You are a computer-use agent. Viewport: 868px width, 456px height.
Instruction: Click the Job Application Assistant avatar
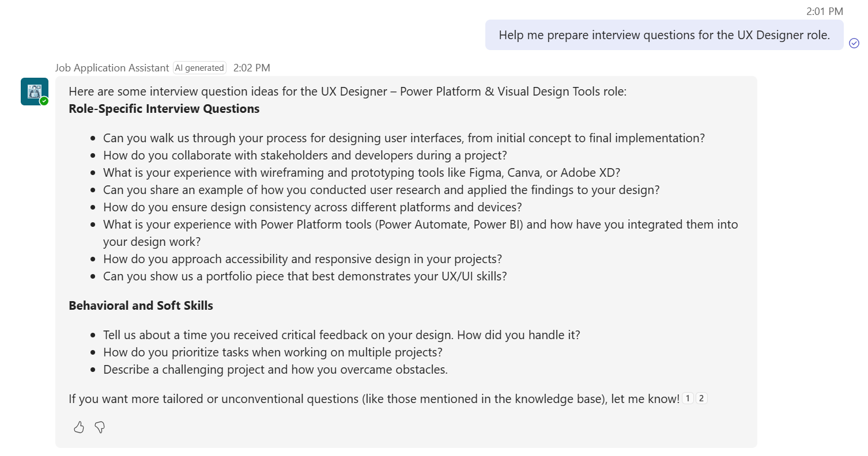[34, 91]
